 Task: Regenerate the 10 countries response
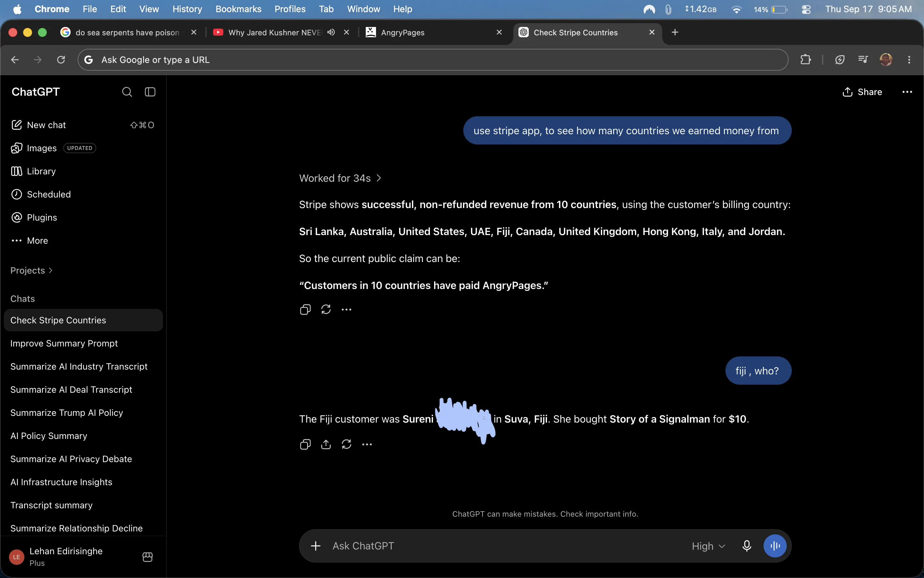click(326, 309)
